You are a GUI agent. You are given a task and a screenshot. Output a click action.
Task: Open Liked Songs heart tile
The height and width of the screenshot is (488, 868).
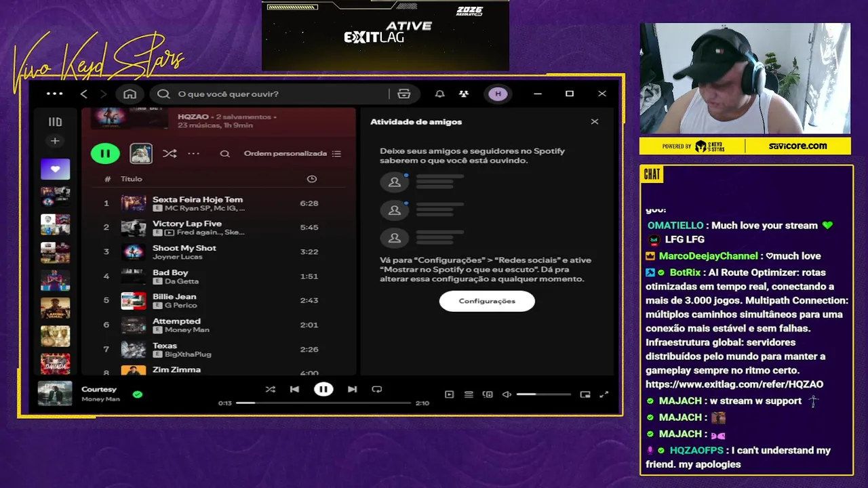[55, 169]
